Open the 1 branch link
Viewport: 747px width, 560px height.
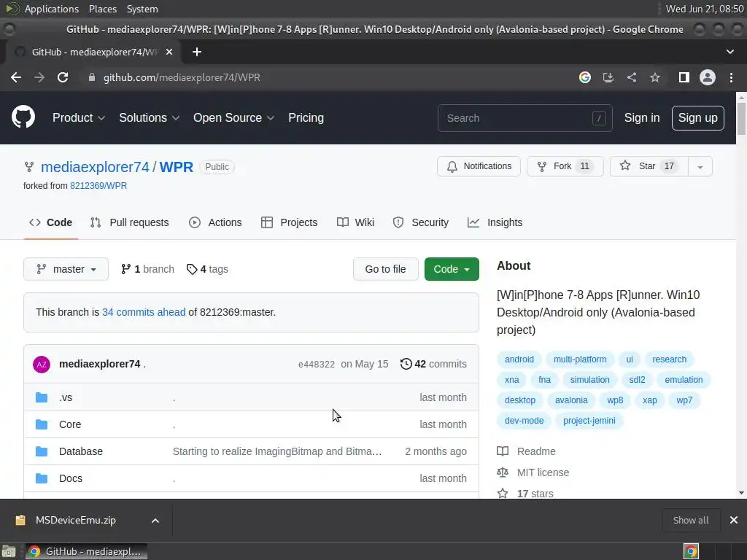147,269
